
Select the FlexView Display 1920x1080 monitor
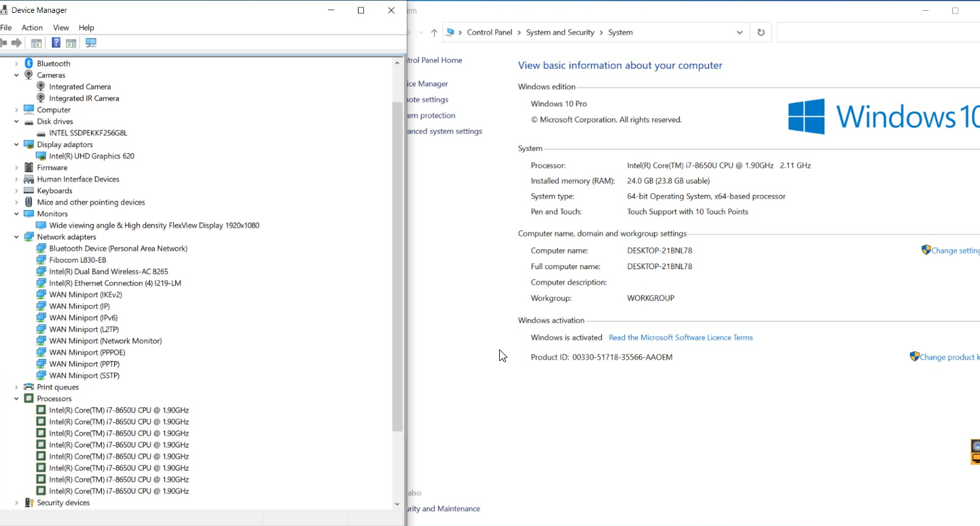click(154, 225)
